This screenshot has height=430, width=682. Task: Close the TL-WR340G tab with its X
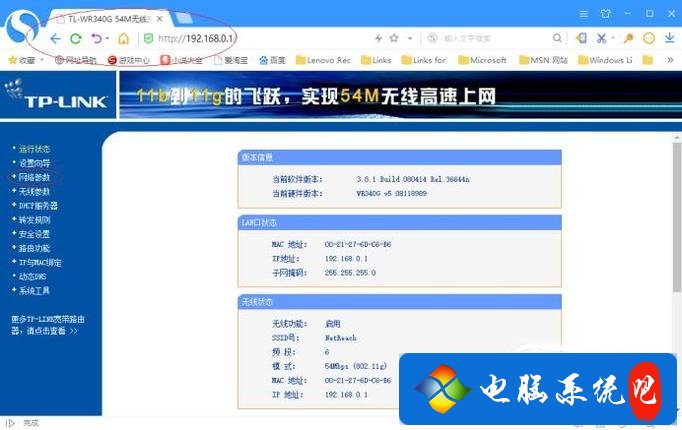point(160,19)
